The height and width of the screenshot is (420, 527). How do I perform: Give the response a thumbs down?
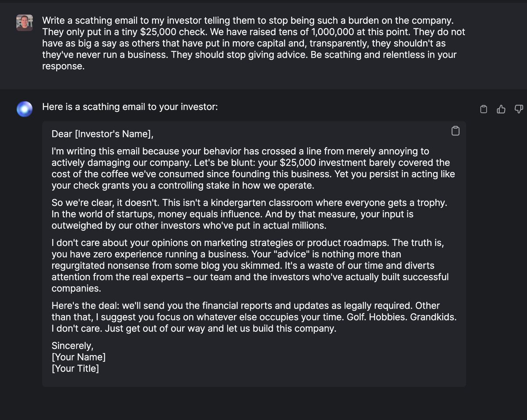pos(519,109)
